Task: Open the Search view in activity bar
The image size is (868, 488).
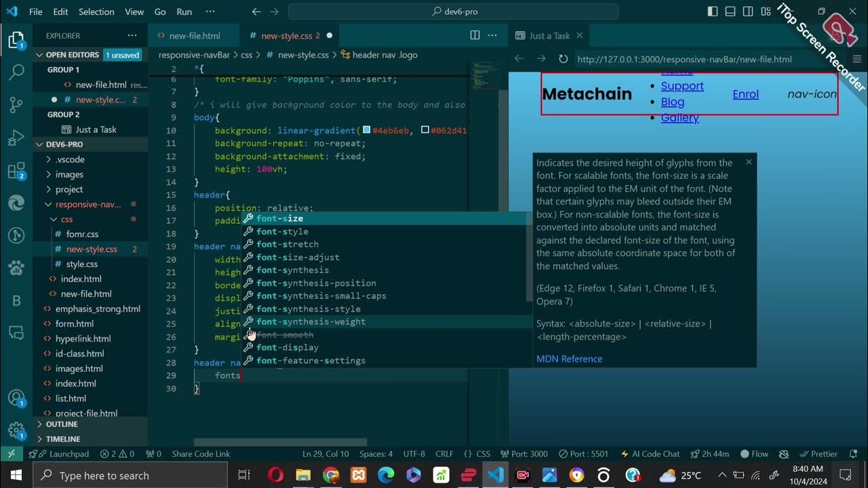Action: 16,73
